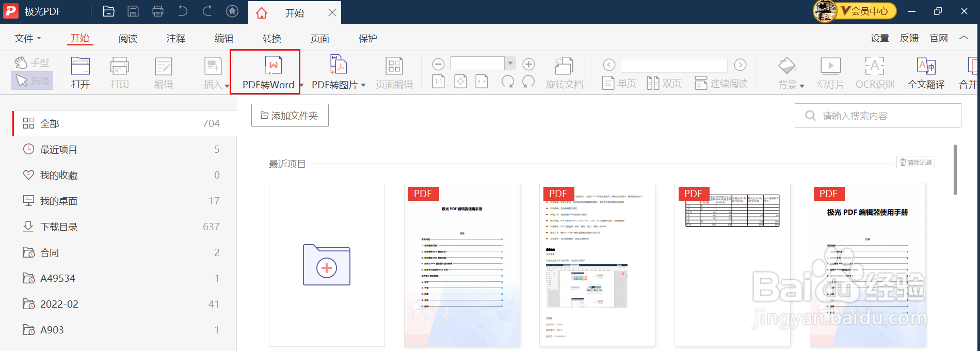This screenshot has width=980, height=351.
Task: Click the zoom percentage input field
Action: point(477,63)
